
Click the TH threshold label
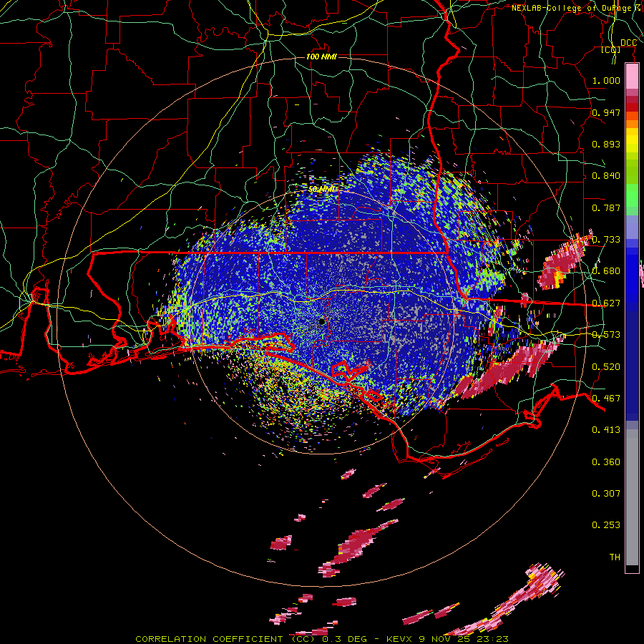point(615,557)
